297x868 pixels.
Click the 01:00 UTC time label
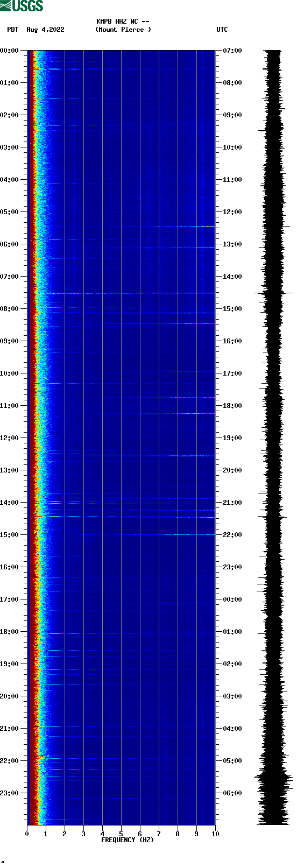point(232,632)
